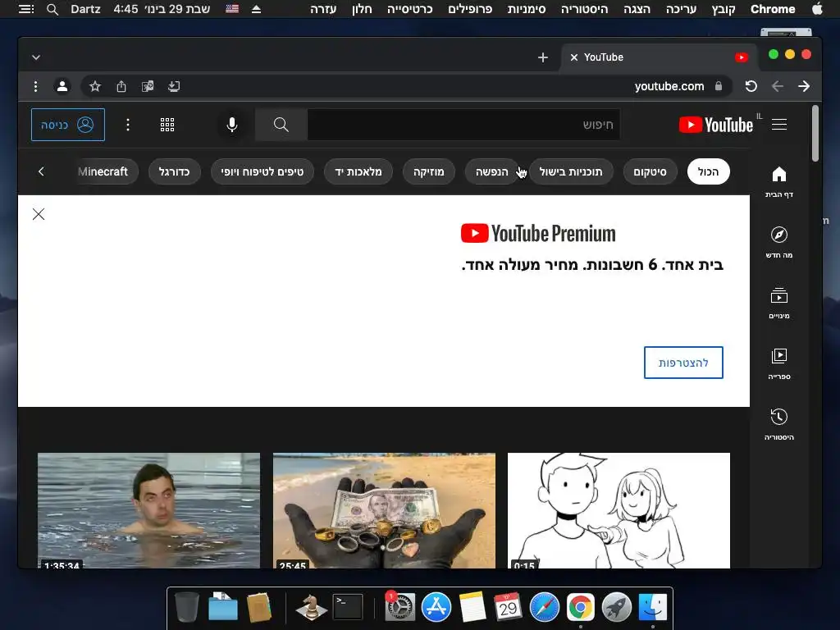Open Library (ספרייה) in sidebar
840x630 pixels.
779,363
